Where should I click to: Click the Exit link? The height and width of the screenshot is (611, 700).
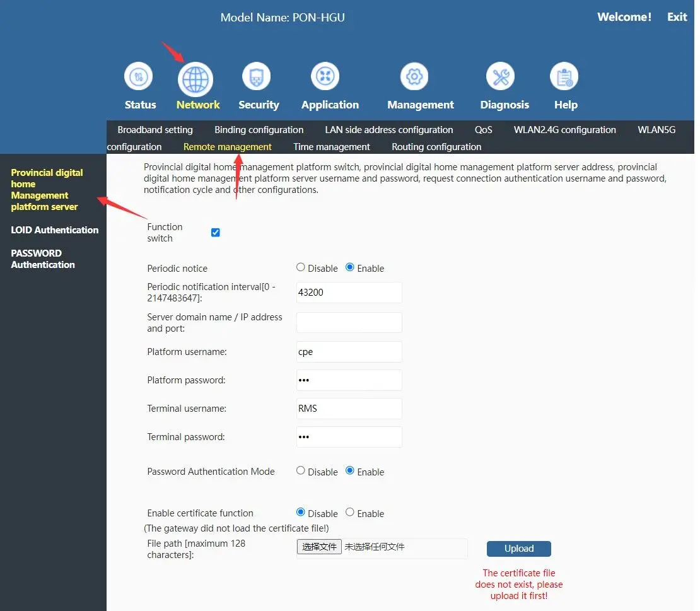pyautogui.click(x=677, y=17)
